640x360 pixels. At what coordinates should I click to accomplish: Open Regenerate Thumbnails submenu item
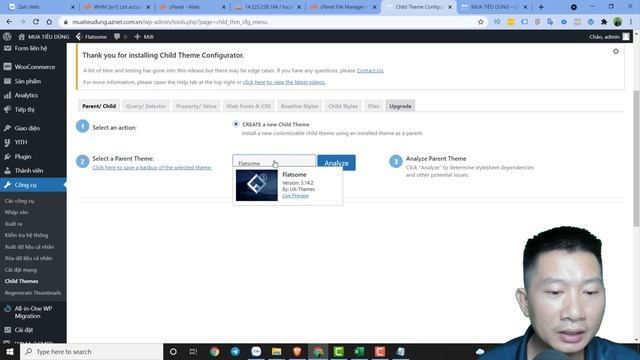click(x=33, y=293)
